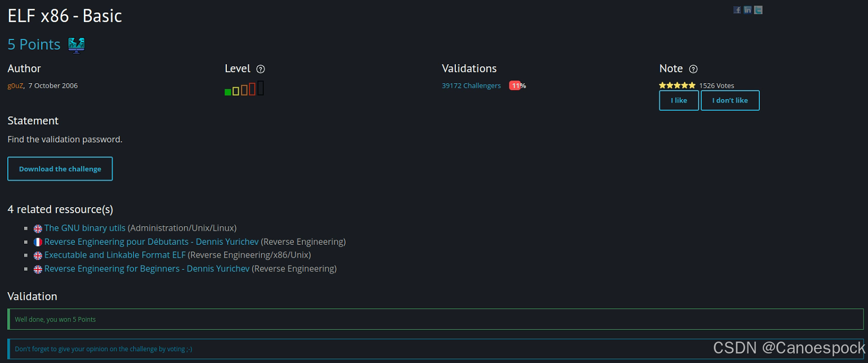Select the Statement section heading

coord(33,120)
